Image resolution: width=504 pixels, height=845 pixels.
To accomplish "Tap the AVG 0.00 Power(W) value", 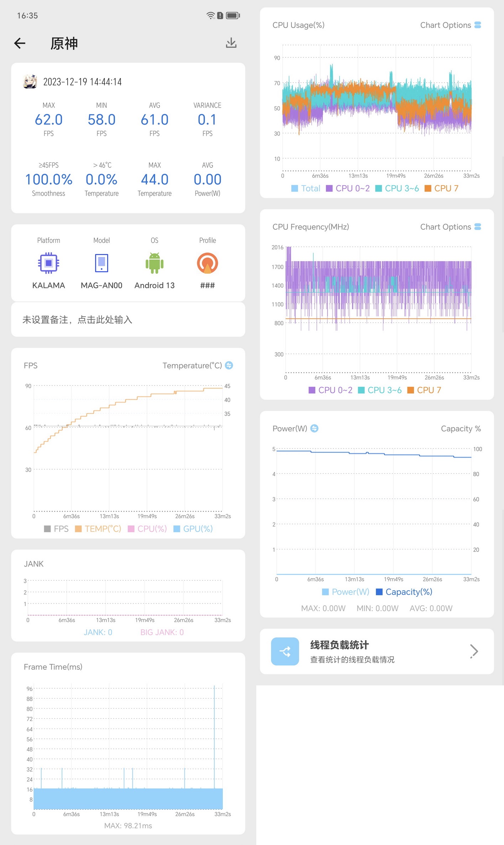I will [x=208, y=179].
